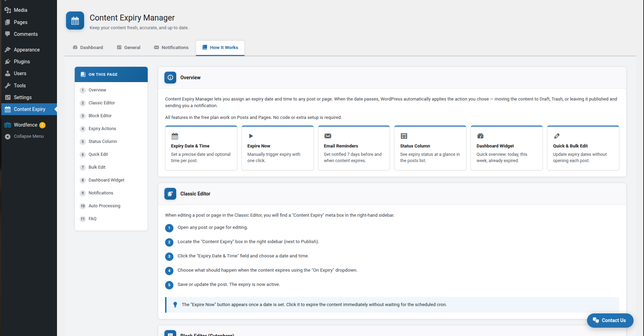Click the Content Expiry Manager page title
The height and width of the screenshot is (336, 644).
(132, 18)
